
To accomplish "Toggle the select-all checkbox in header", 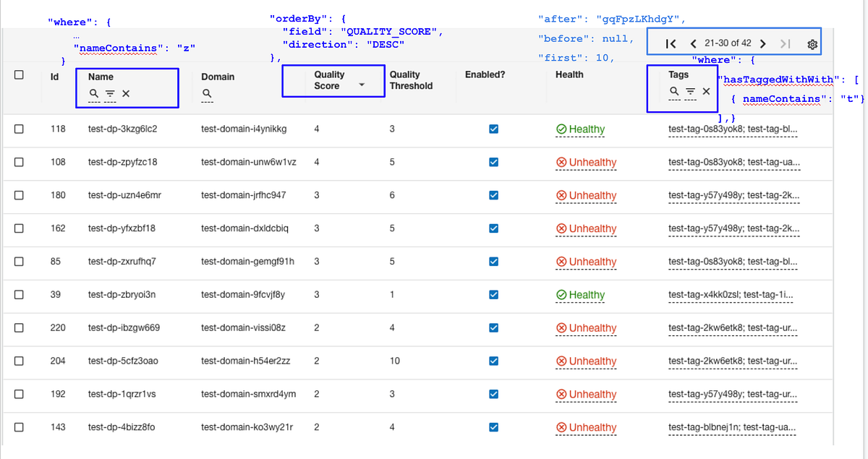I will [x=19, y=74].
